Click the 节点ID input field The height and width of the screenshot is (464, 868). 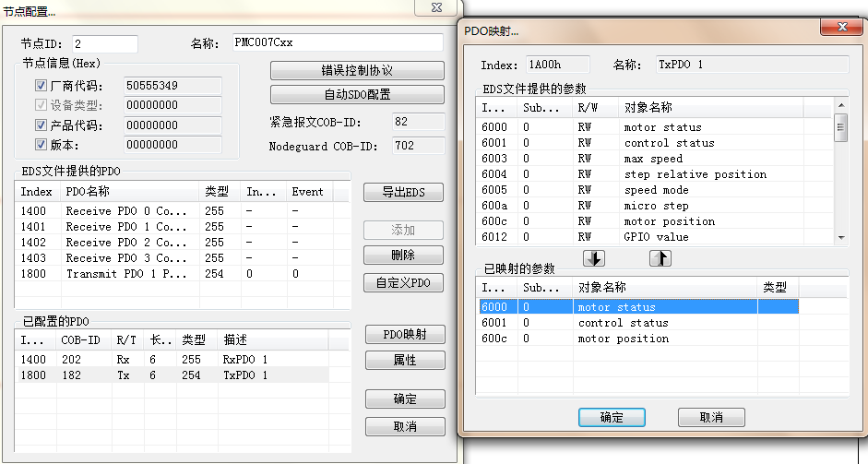point(103,44)
